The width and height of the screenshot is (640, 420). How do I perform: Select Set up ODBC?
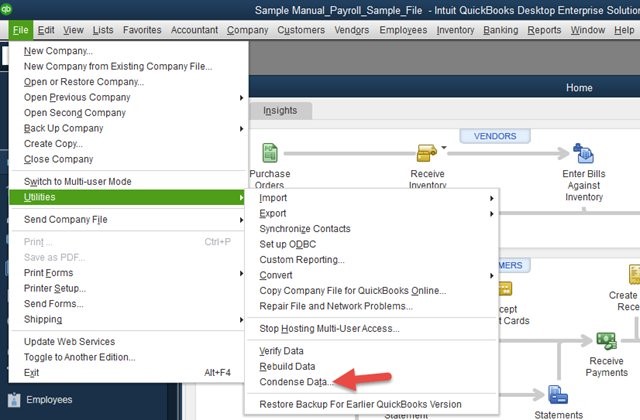point(288,244)
